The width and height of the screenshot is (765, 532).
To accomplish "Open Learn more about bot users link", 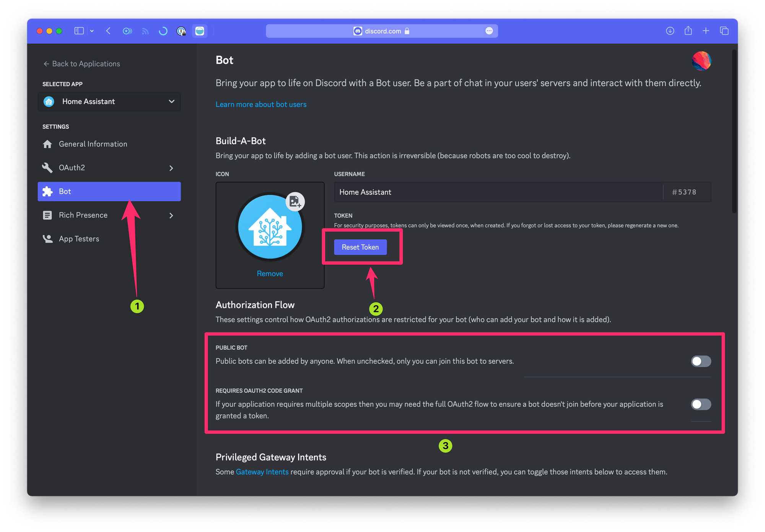I will point(261,104).
